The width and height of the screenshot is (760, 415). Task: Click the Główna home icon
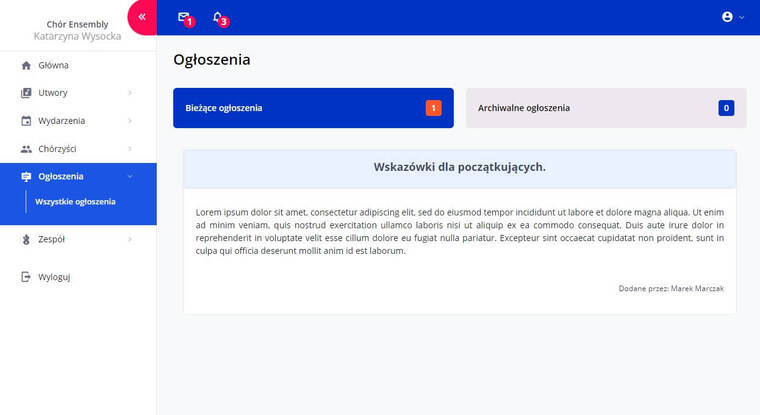(26, 65)
